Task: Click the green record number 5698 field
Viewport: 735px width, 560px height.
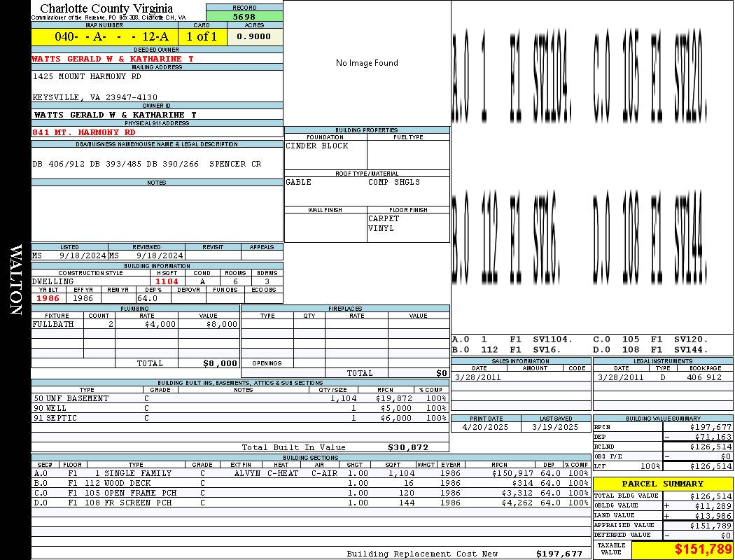Action: [244, 17]
